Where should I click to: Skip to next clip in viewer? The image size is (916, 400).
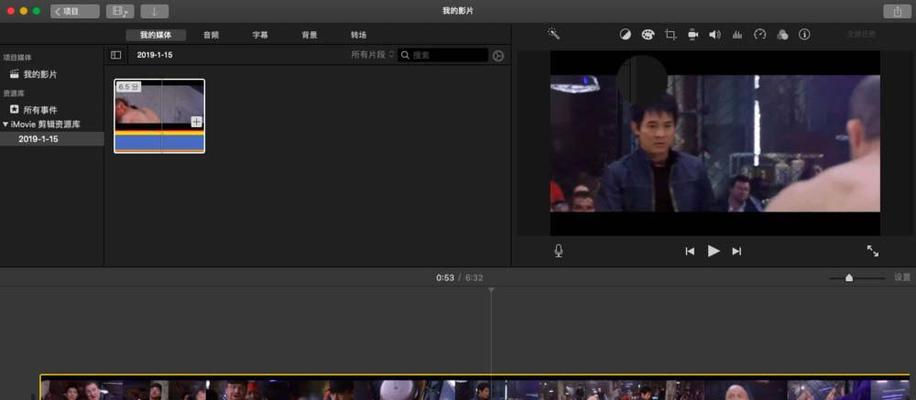point(737,251)
